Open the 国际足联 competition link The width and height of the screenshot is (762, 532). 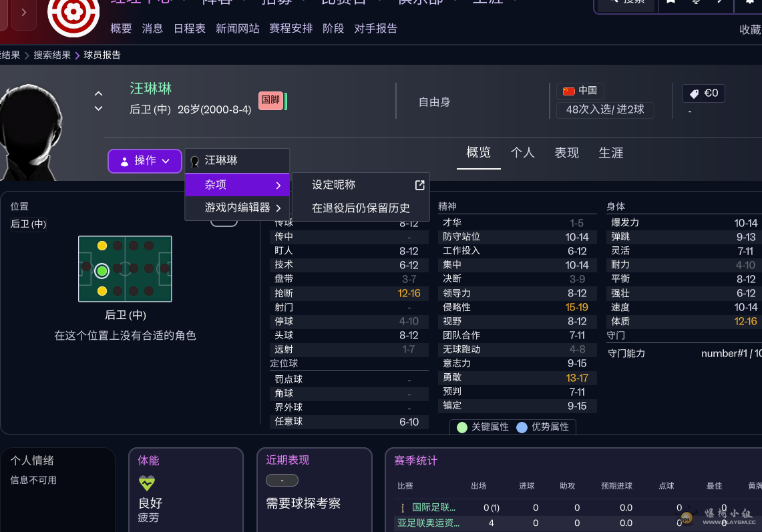[x=433, y=508]
